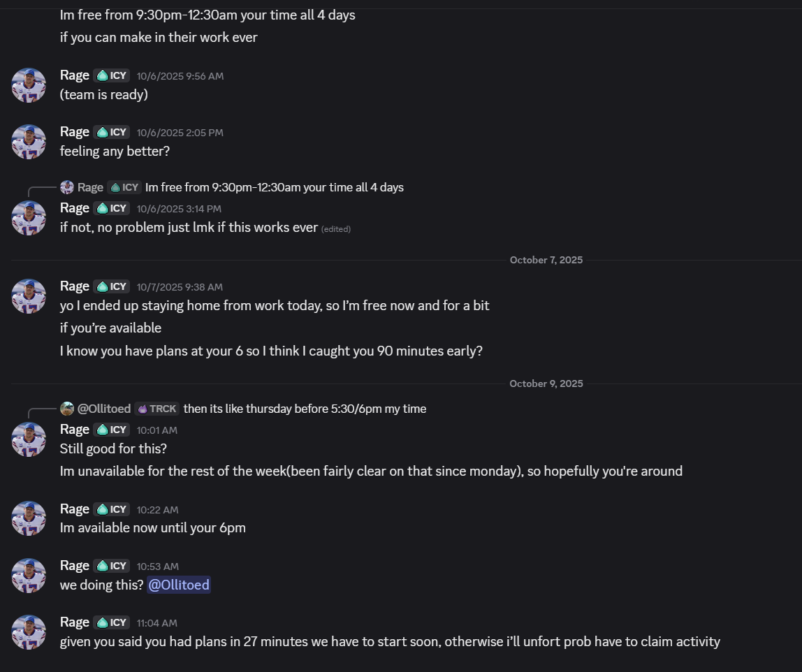Open Rage's avatar on the 10:53 AM message
This screenshot has height=672, width=802.
click(29, 576)
